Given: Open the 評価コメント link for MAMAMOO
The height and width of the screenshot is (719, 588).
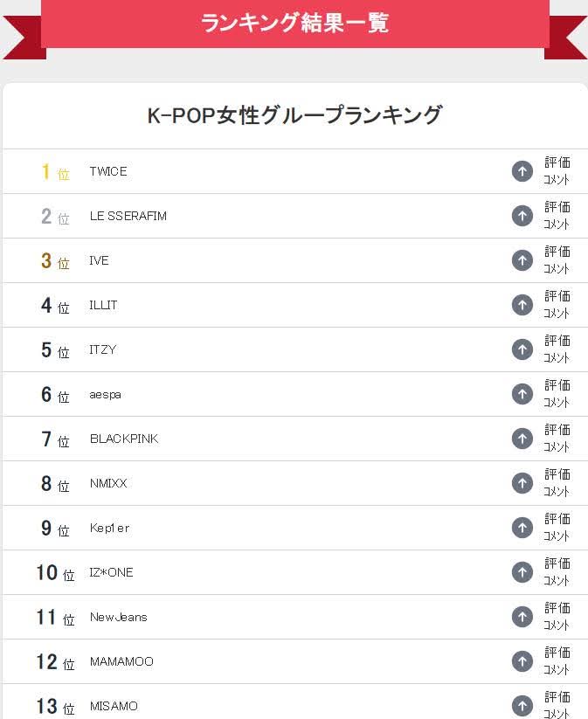Looking at the screenshot, I should click(557, 660).
